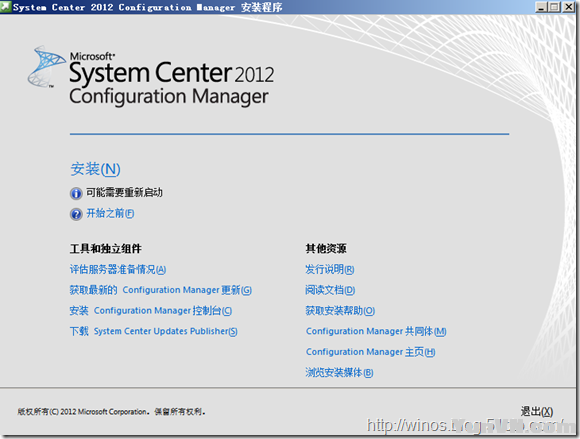Click the blue info icon beside 可能需要重新启动
The height and width of the screenshot is (439, 580).
coord(76,193)
